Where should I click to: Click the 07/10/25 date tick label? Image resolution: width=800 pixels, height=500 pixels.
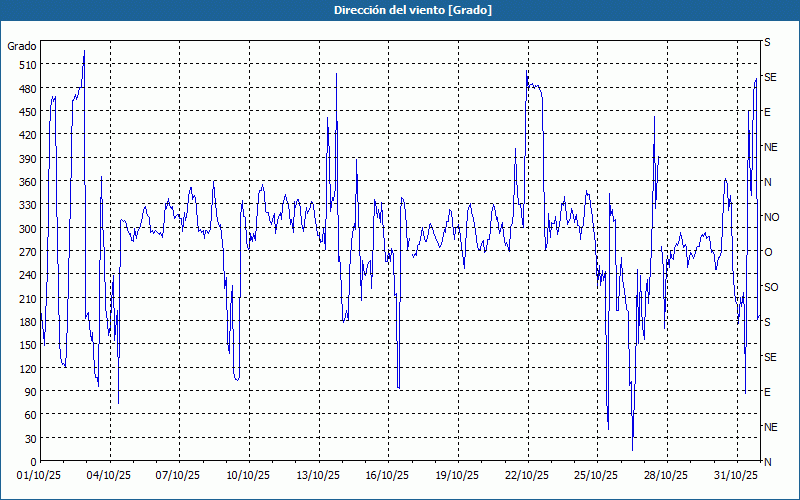pyautogui.click(x=179, y=475)
